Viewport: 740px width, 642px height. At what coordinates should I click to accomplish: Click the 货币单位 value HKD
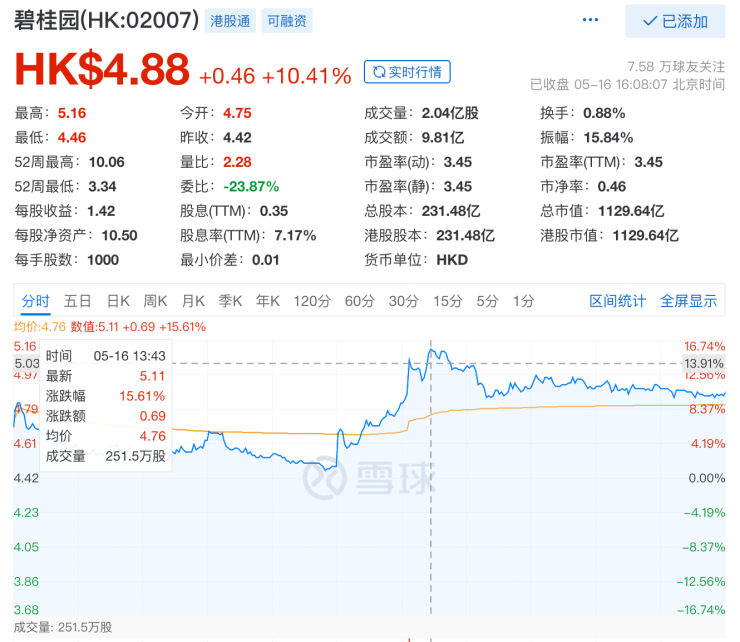coord(452,260)
